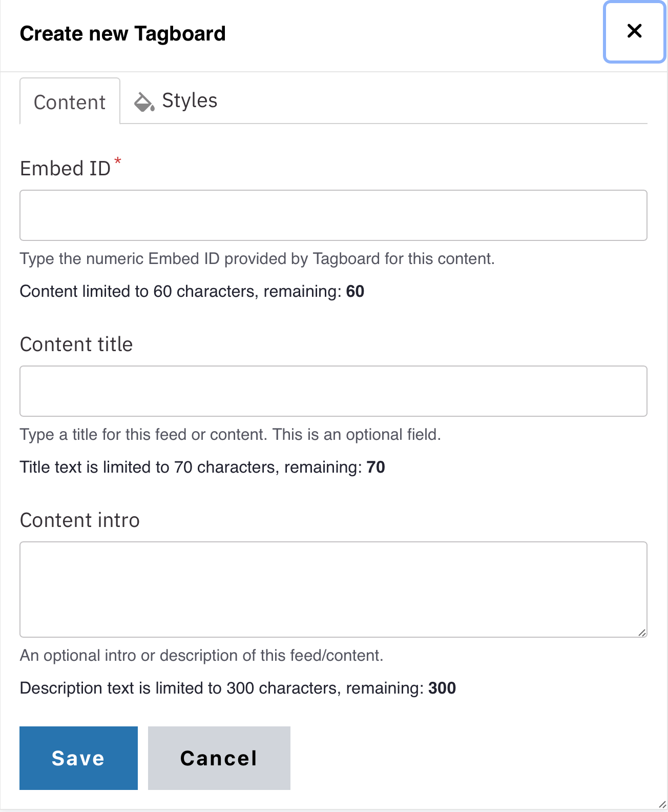Close the Create new Tagboard dialog
This screenshot has width=668, height=812.
(634, 32)
